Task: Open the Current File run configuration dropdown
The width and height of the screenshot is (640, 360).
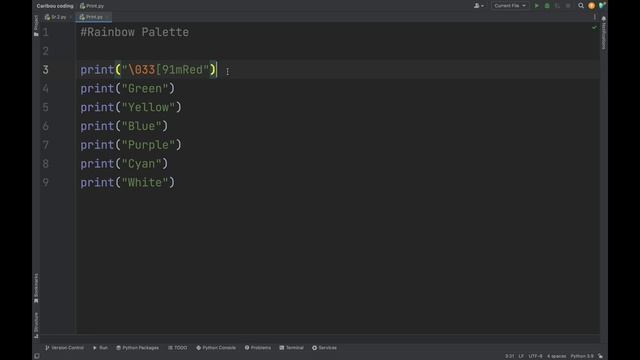Action: 510,6
